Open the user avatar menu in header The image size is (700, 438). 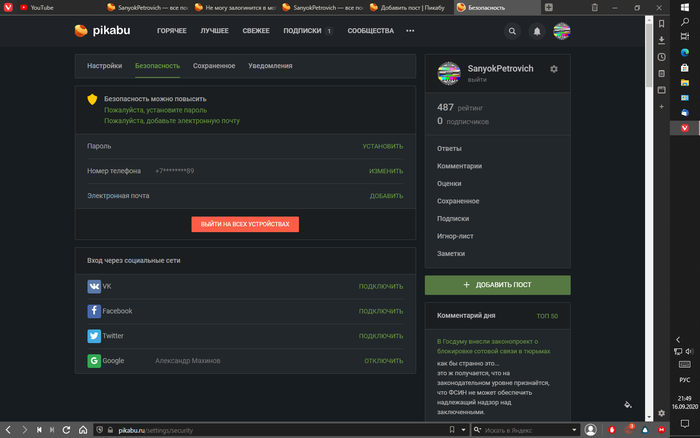point(562,31)
